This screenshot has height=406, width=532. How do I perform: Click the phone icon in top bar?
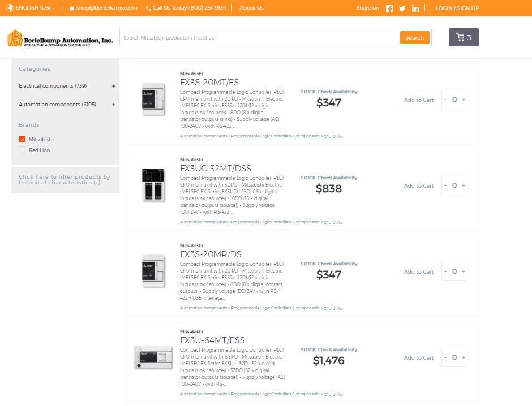coord(148,8)
